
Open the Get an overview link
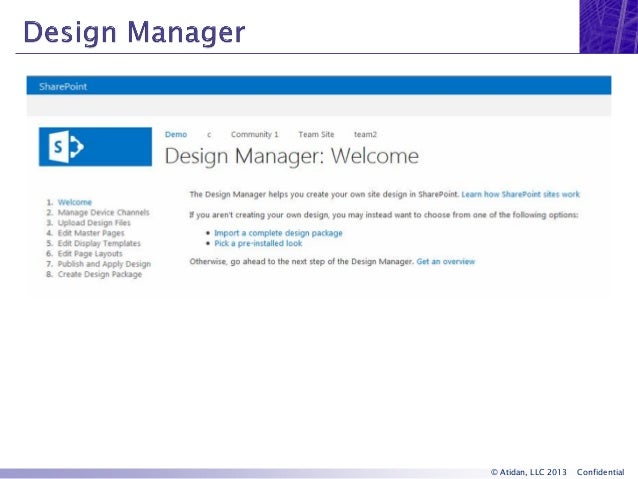tap(446, 262)
